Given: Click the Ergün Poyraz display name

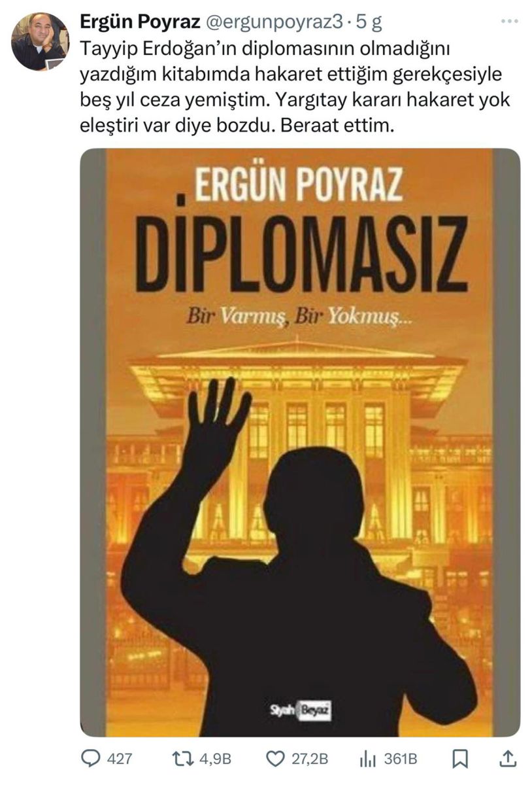Looking at the screenshot, I should (x=140, y=22).
